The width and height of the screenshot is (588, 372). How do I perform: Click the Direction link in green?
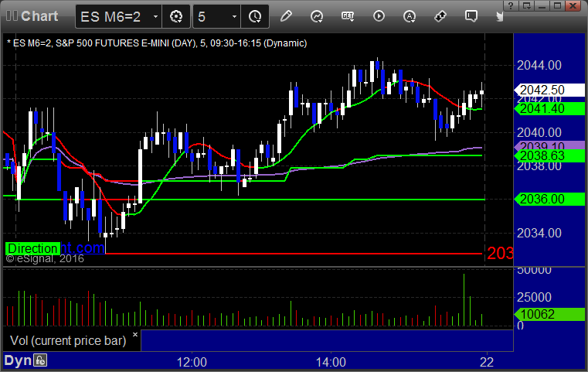[x=32, y=248]
